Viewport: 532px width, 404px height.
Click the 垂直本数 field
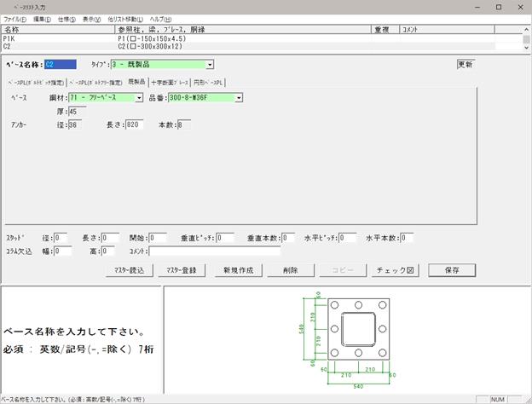288,238
